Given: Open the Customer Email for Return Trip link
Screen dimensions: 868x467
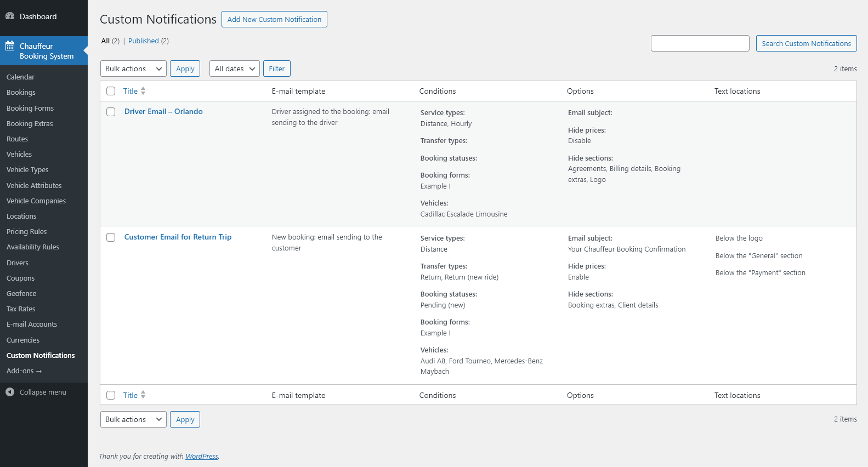Looking at the screenshot, I should point(178,237).
